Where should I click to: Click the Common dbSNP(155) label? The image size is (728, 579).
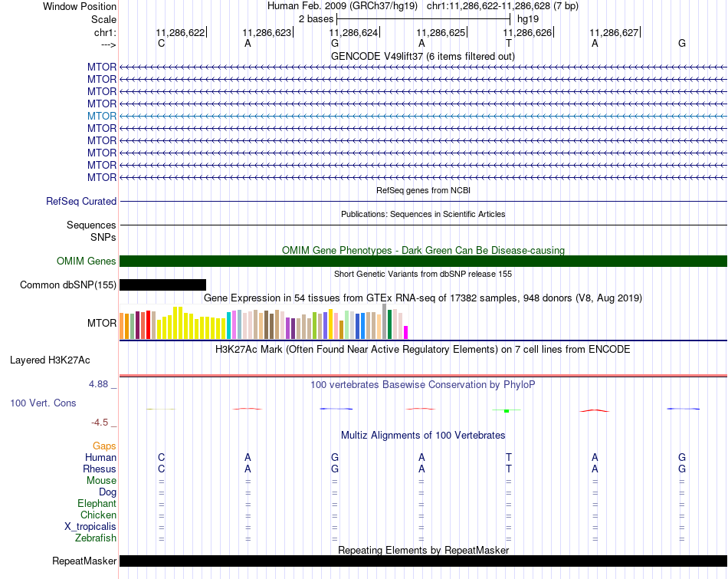tap(67, 285)
